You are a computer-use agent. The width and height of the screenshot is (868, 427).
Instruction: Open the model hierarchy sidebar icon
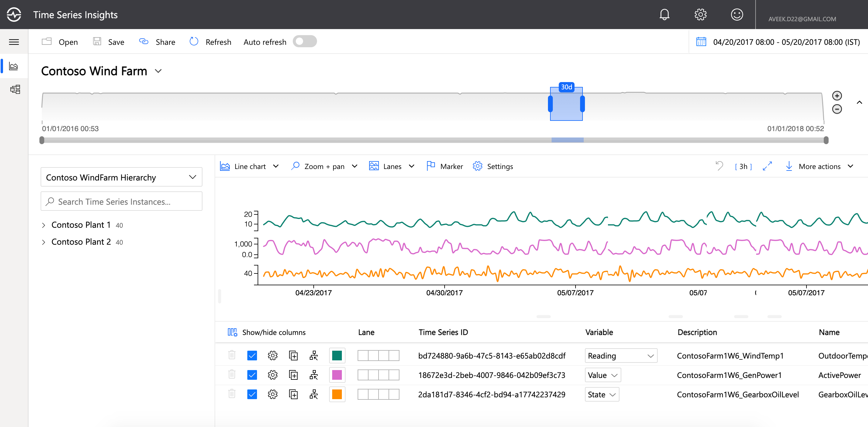(x=15, y=89)
